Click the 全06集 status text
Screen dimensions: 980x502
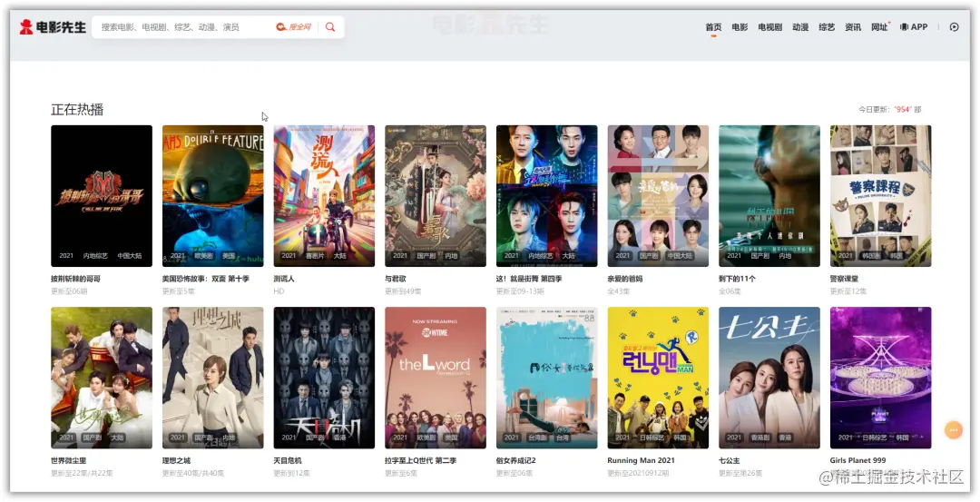[730, 291]
